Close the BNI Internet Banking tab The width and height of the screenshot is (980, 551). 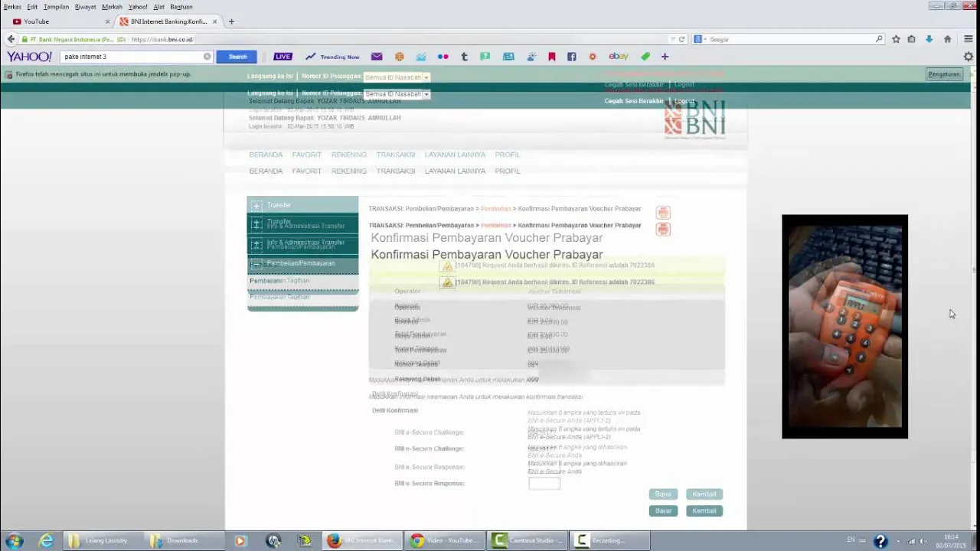click(215, 21)
